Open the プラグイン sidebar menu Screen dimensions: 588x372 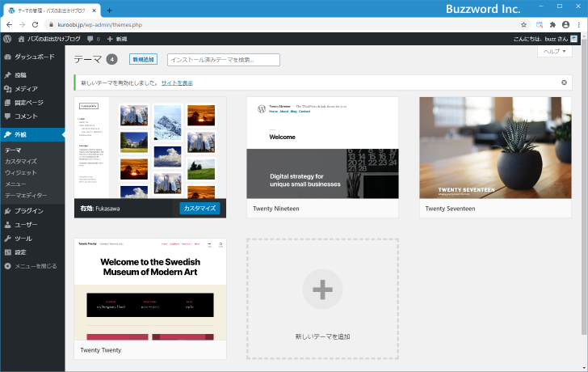[28, 210]
